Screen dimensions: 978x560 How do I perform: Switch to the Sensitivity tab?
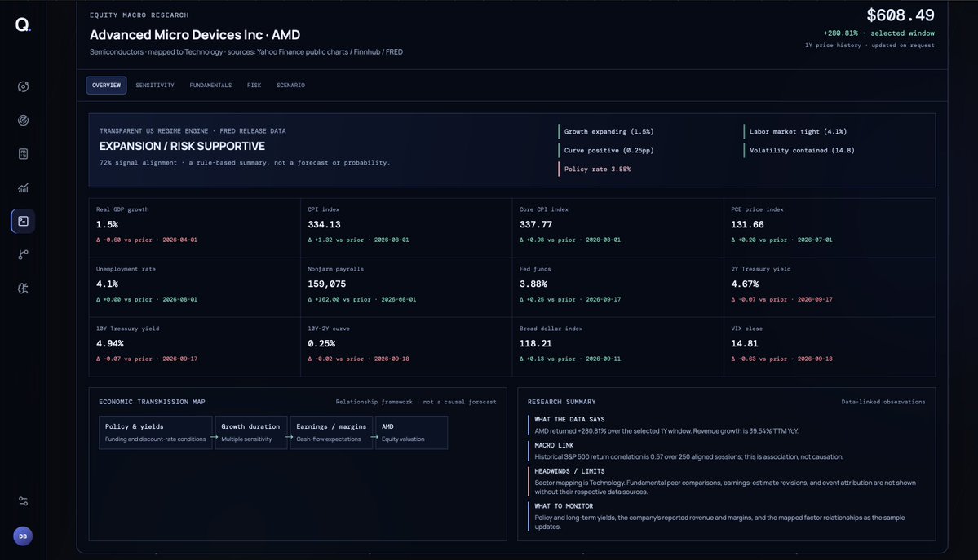(x=155, y=86)
